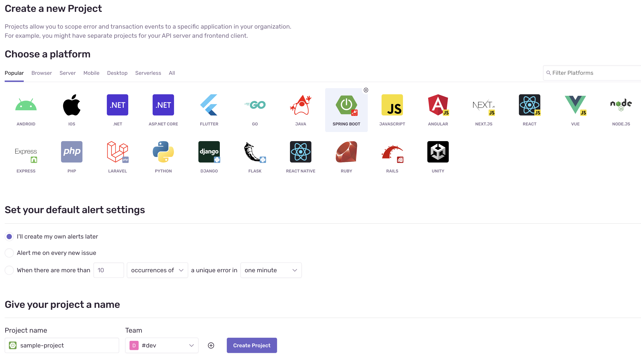Image resolution: width=641 pixels, height=364 pixels.
Task: Switch to the Browser tab
Action: tap(42, 73)
